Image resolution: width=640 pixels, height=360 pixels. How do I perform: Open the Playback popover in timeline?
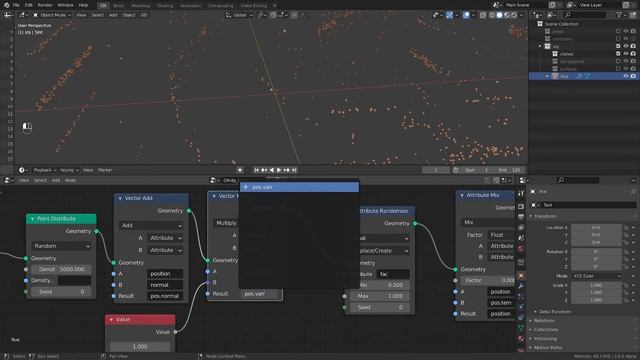(x=44, y=170)
